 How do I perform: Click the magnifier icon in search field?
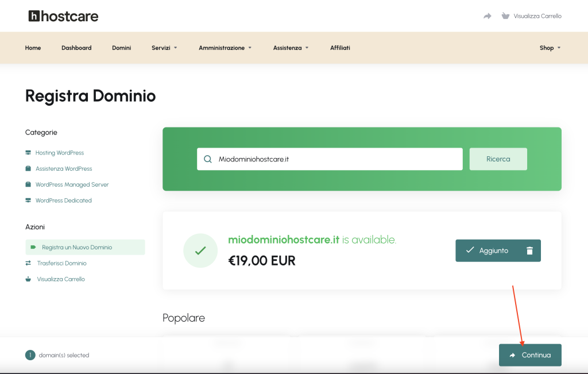tap(208, 159)
